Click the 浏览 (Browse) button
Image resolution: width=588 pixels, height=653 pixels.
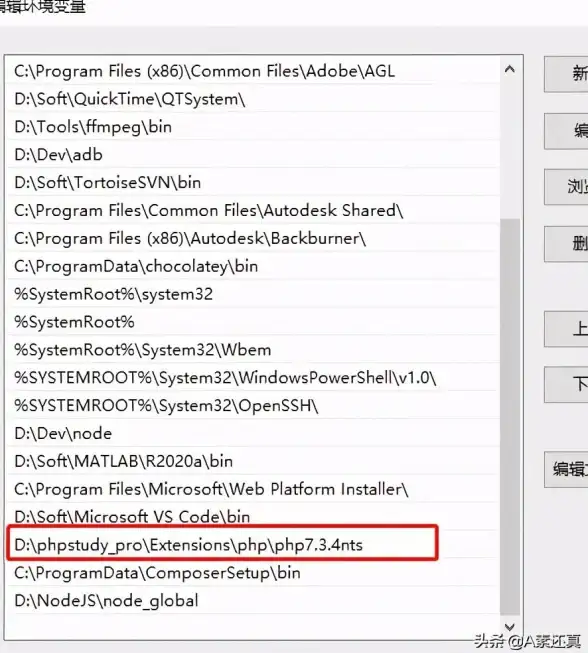[566, 187]
